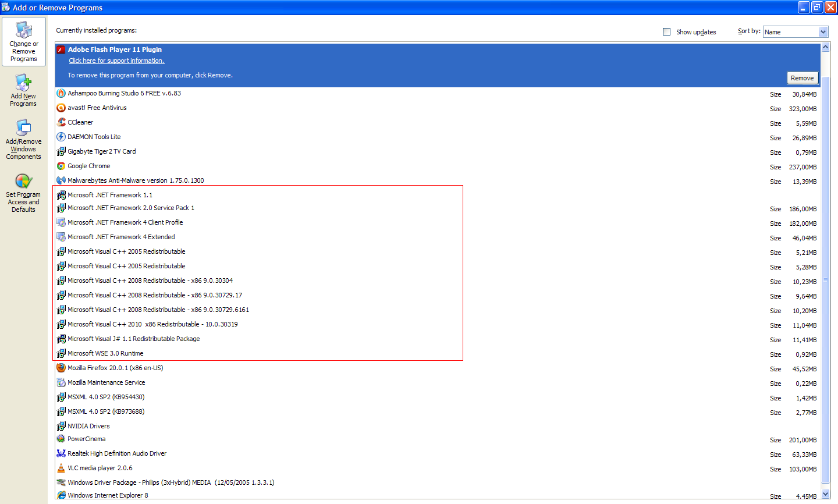Click the 237,00MB size of Google Chrome
The width and height of the screenshot is (838, 504).
click(803, 167)
